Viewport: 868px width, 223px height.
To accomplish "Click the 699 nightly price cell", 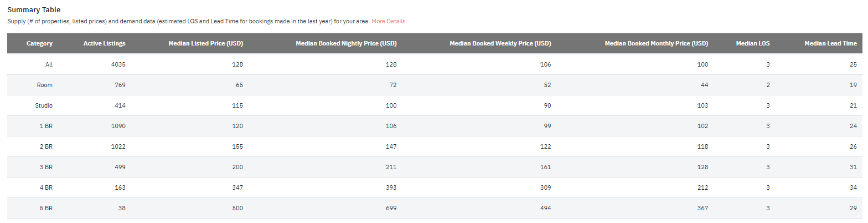I will tap(391, 208).
